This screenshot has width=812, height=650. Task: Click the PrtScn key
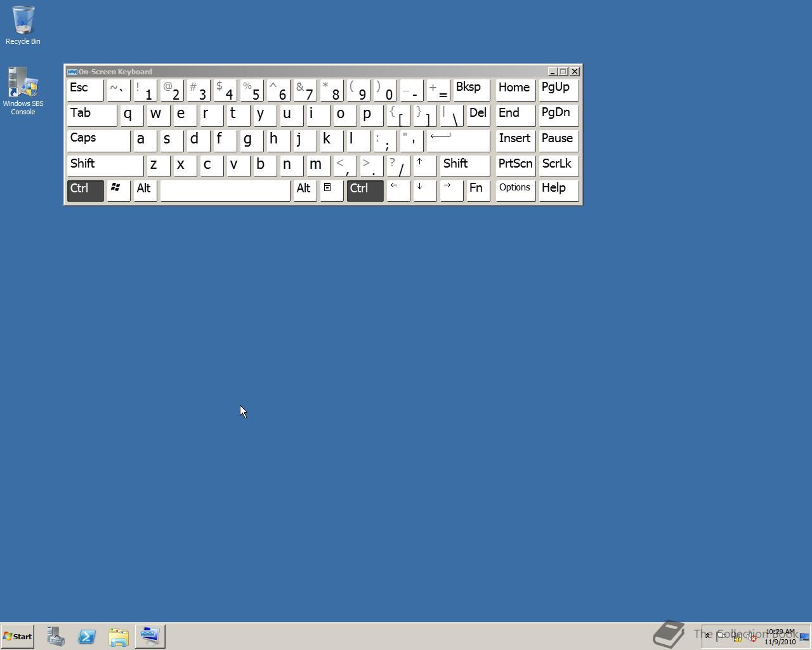point(515,165)
